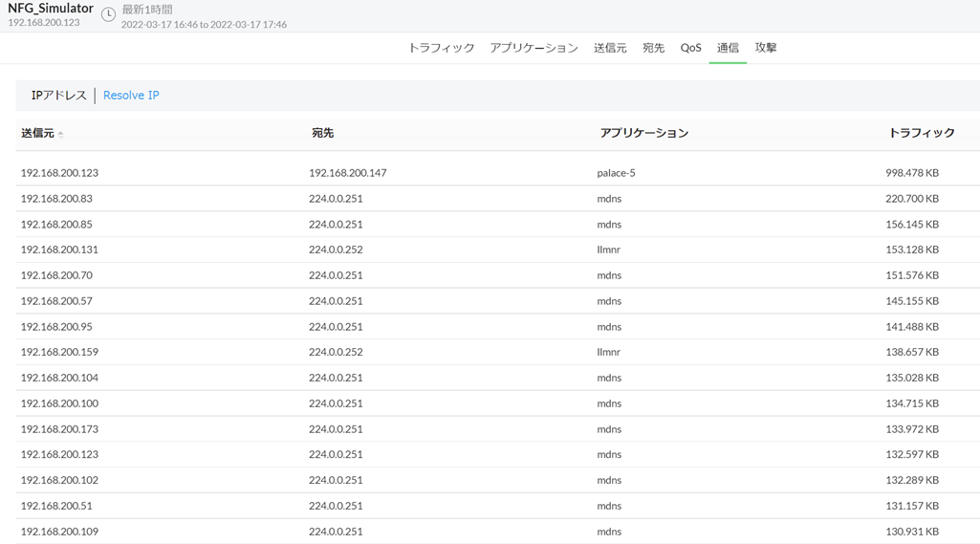Open the トラフィック tab
Screen dimensions: 980x544
[x=441, y=48]
